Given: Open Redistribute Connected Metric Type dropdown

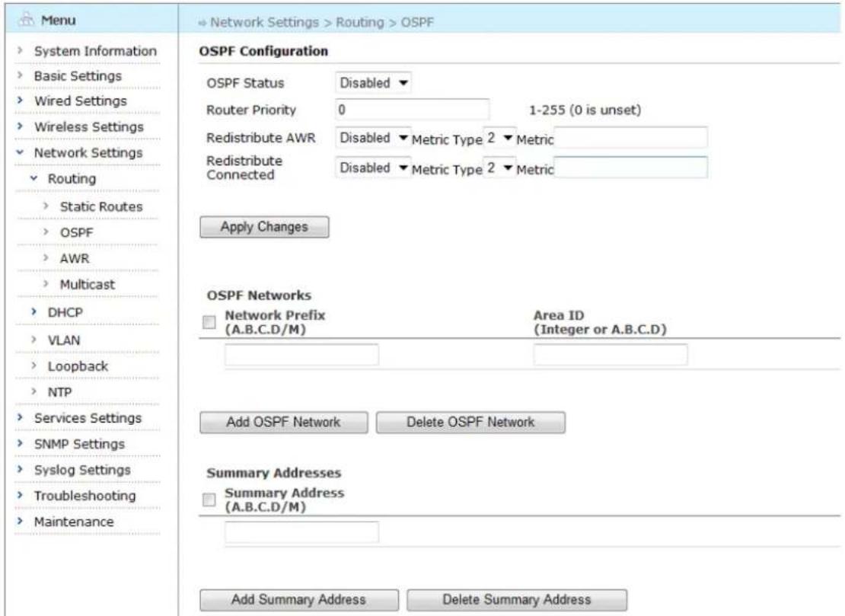Looking at the screenshot, I should [499, 168].
